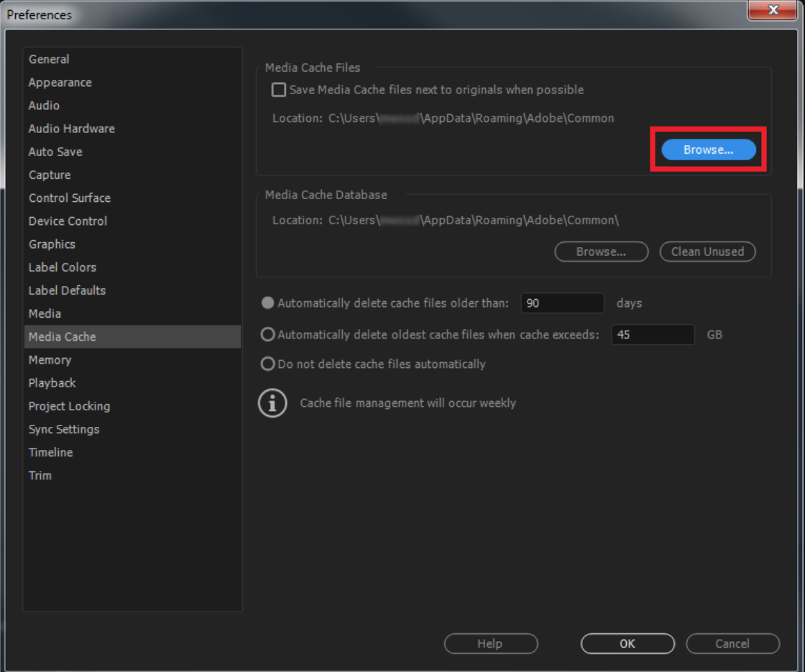This screenshot has height=672, width=805.
Task: Select Auto Save in the sidebar
Action: coord(55,152)
